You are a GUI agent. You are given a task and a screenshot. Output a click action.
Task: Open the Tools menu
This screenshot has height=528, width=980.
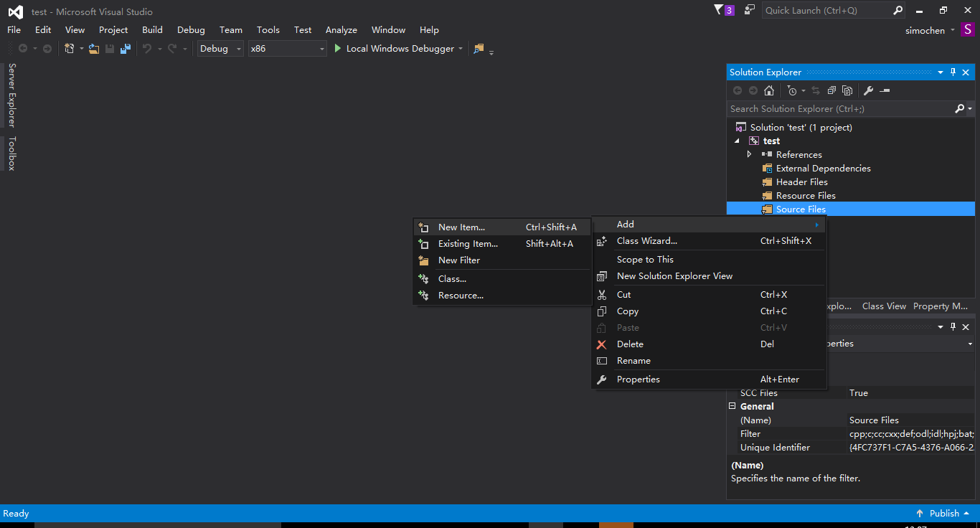click(268, 30)
